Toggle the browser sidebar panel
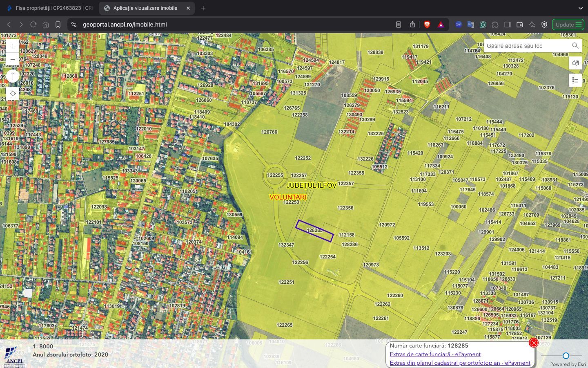 click(508, 25)
